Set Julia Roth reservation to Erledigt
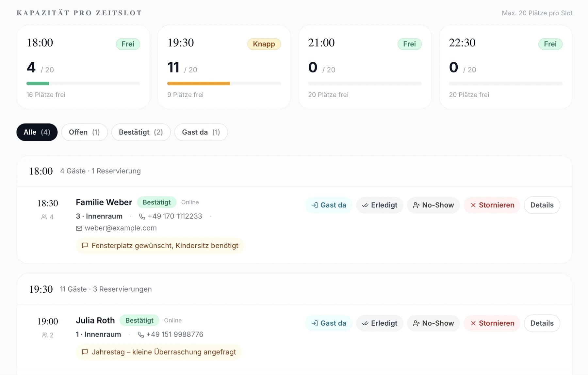 [x=380, y=323]
